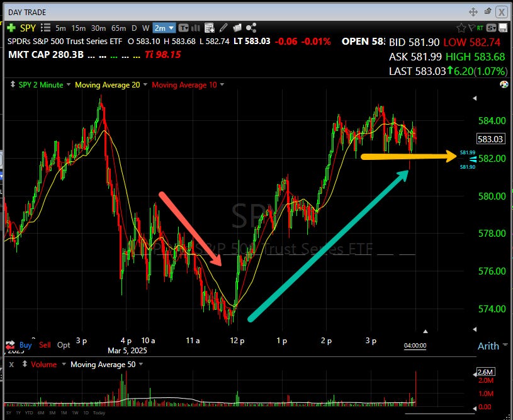Expand Moving Average 20 settings dropdown
This screenshot has width=513, height=420.
[145, 84]
